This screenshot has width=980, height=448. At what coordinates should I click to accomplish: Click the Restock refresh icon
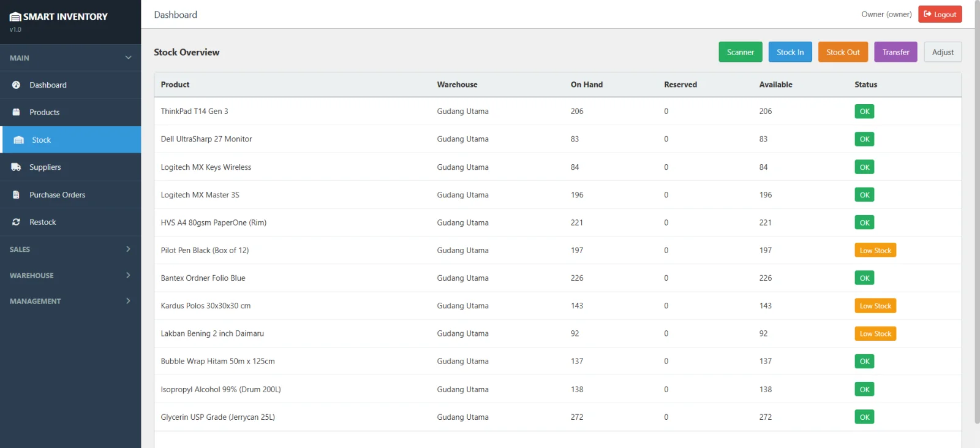coord(17,222)
